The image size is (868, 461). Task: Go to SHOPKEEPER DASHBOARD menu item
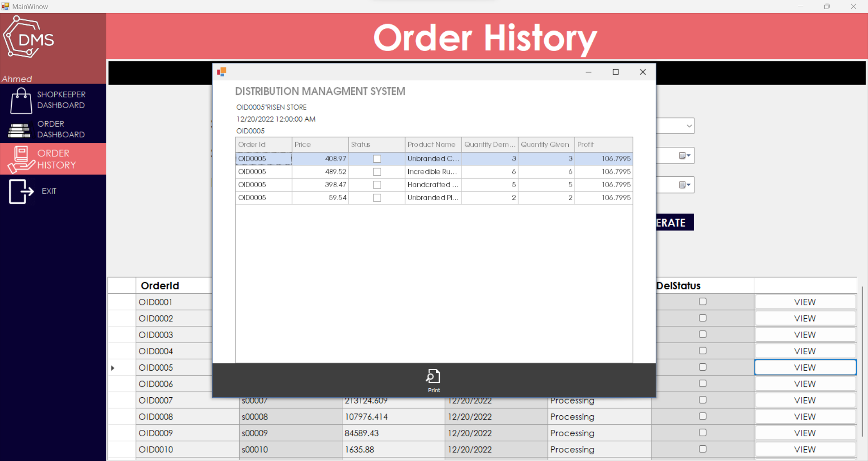point(61,100)
